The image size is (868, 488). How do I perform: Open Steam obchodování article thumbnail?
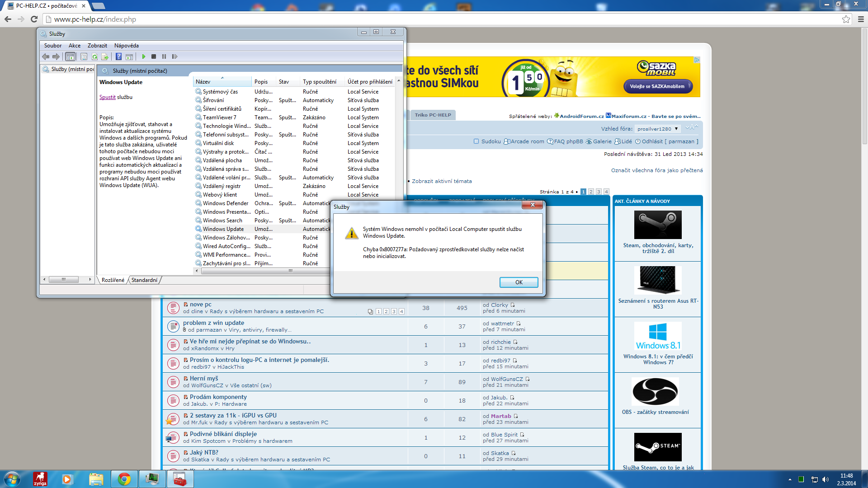pos(658,225)
